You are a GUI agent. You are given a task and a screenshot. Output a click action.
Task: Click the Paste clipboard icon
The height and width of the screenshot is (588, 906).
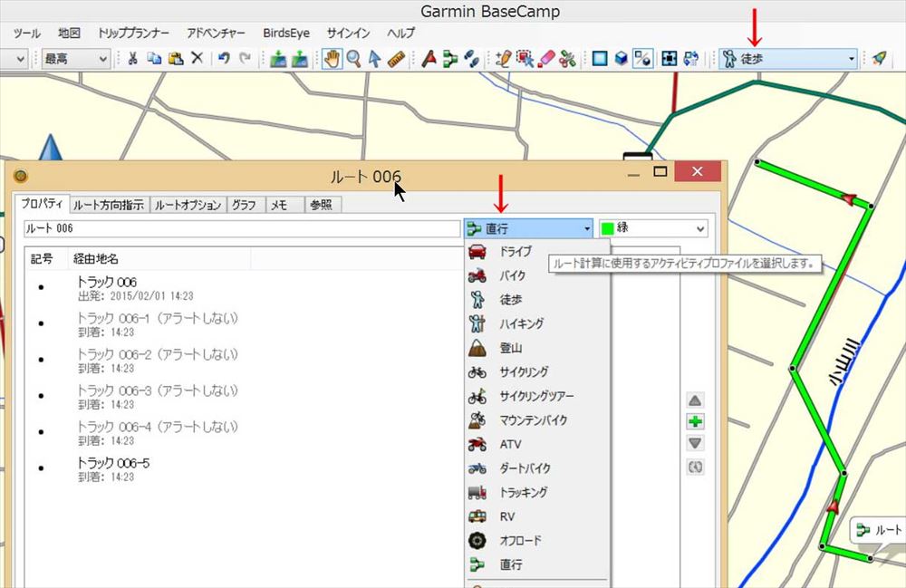point(176,58)
